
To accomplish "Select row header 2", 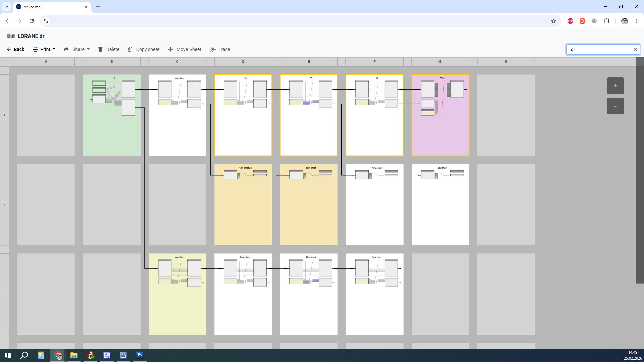I will [4, 204].
